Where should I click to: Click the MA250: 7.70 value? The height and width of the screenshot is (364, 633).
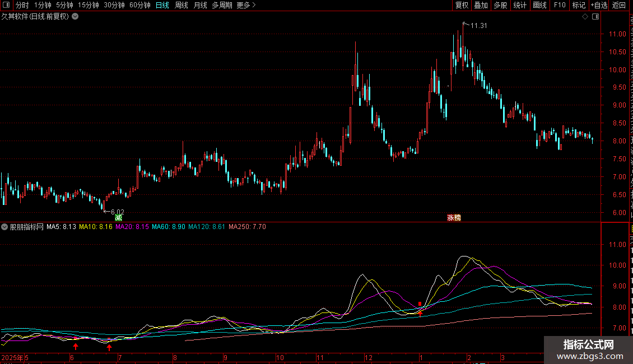(x=247, y=227)
